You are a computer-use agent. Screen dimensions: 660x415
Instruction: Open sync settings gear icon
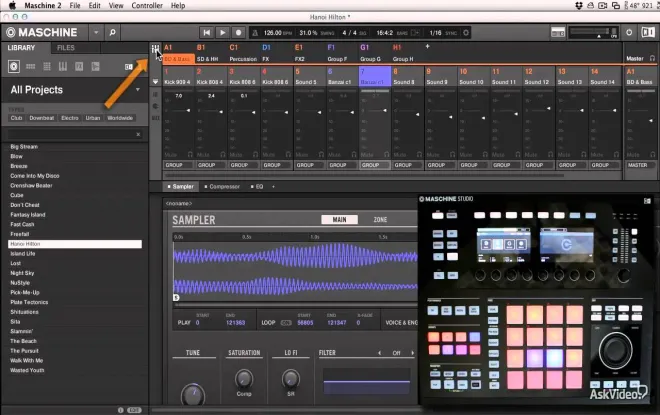[x=466, y=33]
